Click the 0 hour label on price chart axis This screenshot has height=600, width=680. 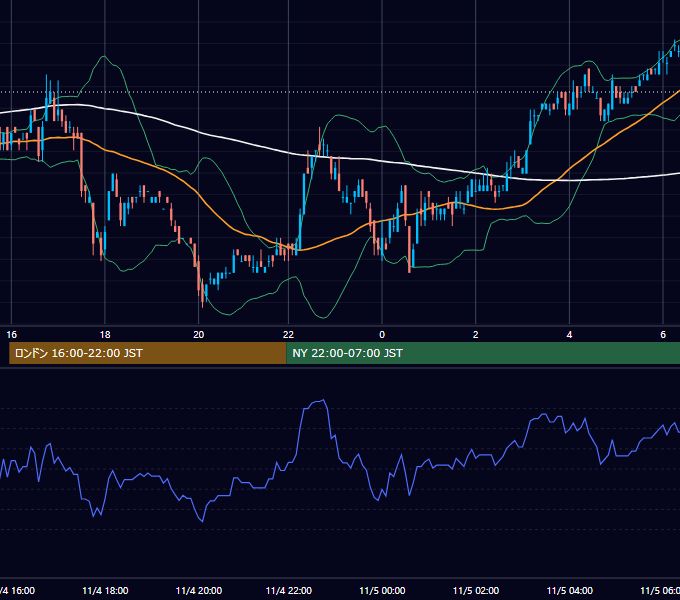point(382,335)
